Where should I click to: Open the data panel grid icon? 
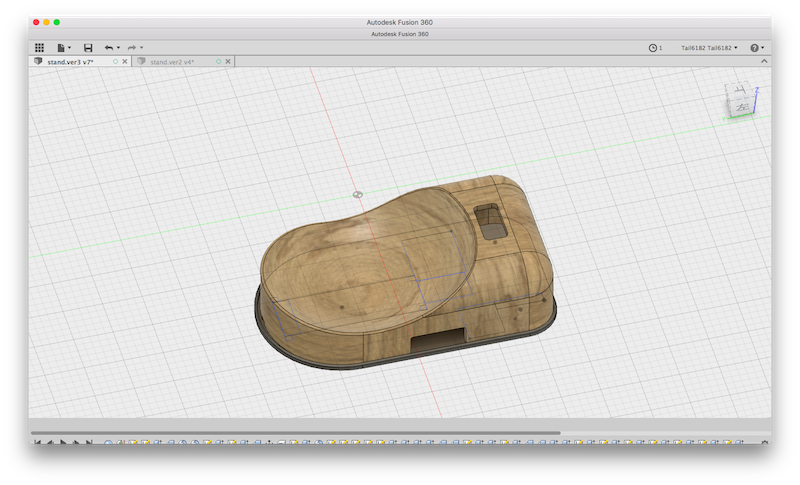coord(39,47)
